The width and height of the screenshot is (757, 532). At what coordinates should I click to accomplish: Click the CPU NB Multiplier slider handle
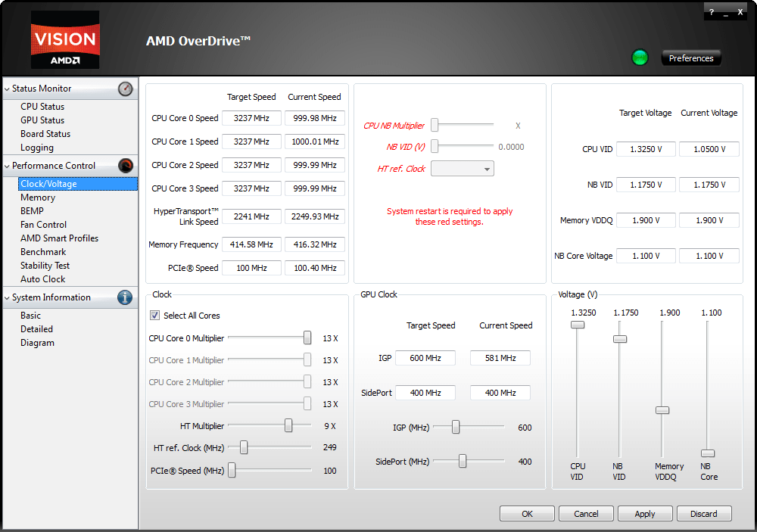click(435, 125)
